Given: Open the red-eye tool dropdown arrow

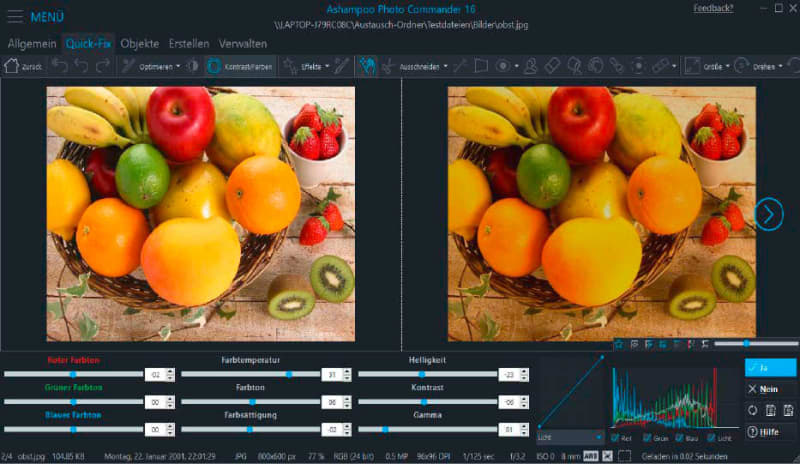Looking at the screenshot, I should [516, 66].
